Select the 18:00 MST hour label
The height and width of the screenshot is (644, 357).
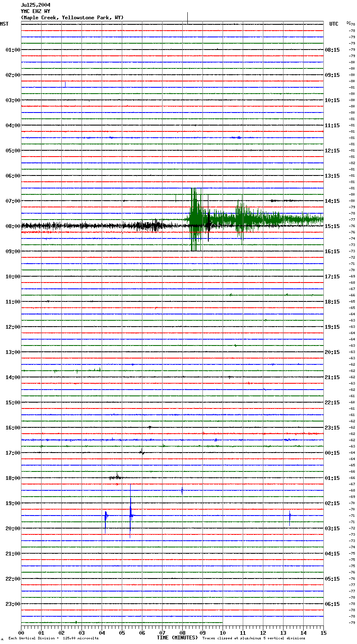(x=13, y=478)
